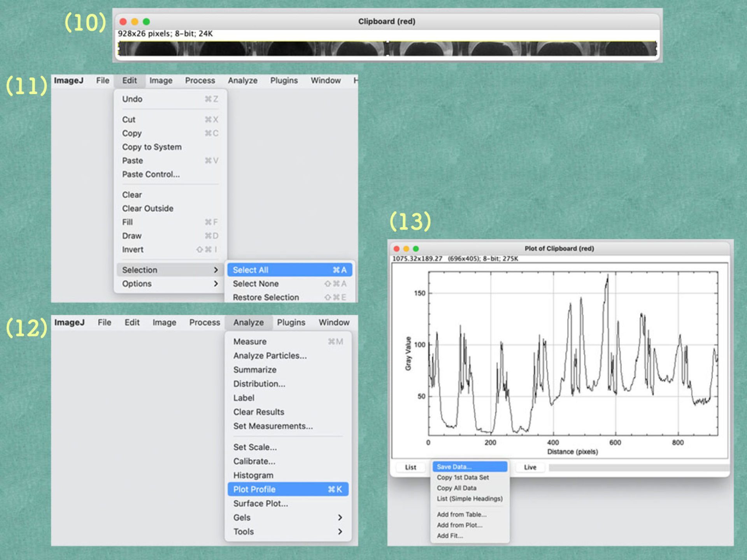
Task: Choose Copy All Data option
Action: click(x=456, y=488)
